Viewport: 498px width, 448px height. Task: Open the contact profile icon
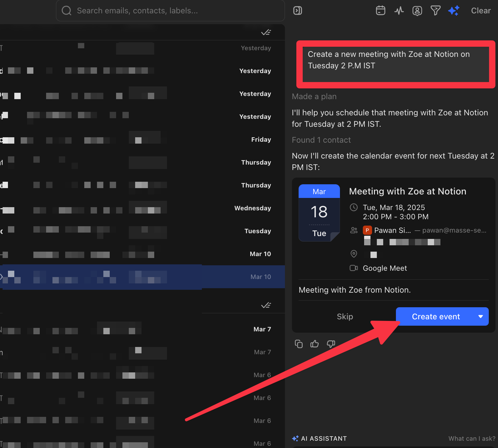pyautogui.click(x=417, y=10)
